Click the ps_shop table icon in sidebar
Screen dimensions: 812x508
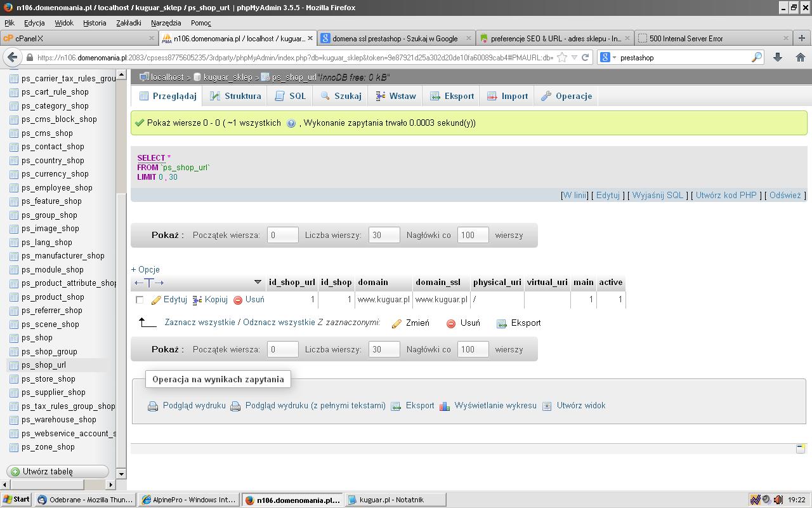pyautogui.click(x=14, y=338)
